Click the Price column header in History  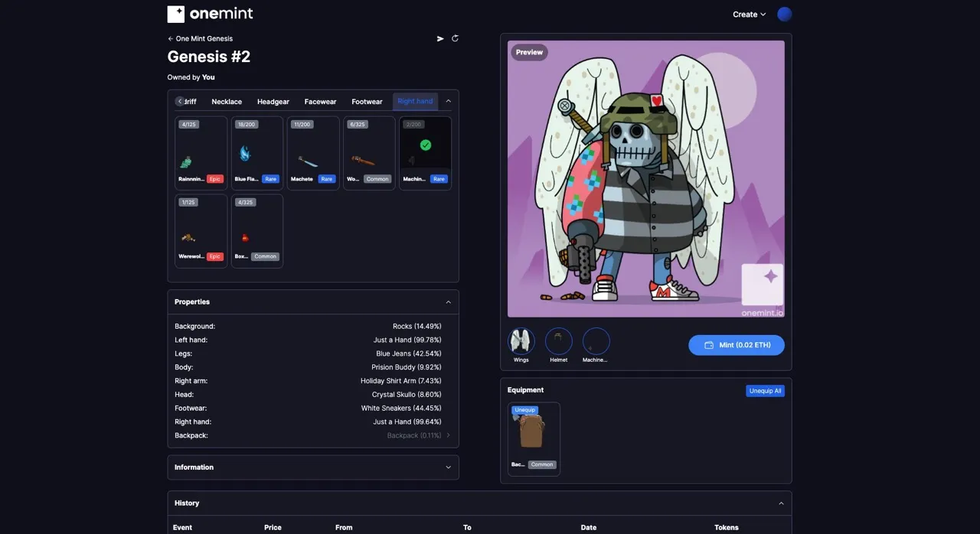(273, 527)
